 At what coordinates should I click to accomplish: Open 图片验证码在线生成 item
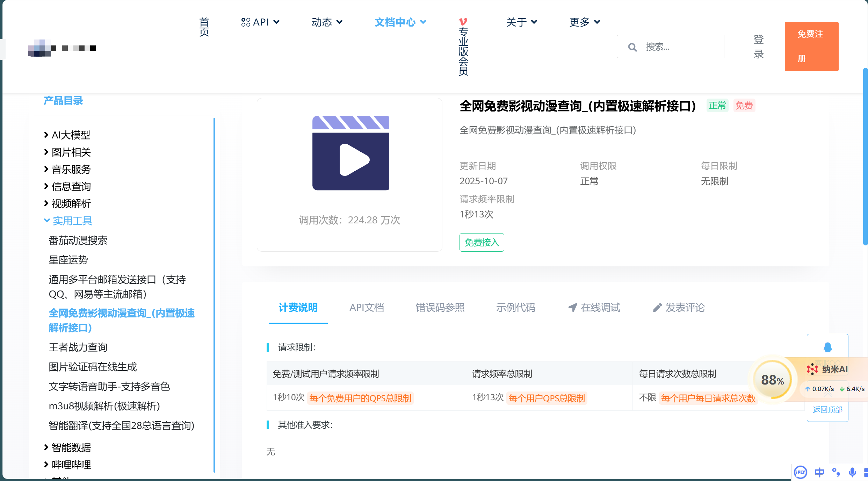[93, 367]
